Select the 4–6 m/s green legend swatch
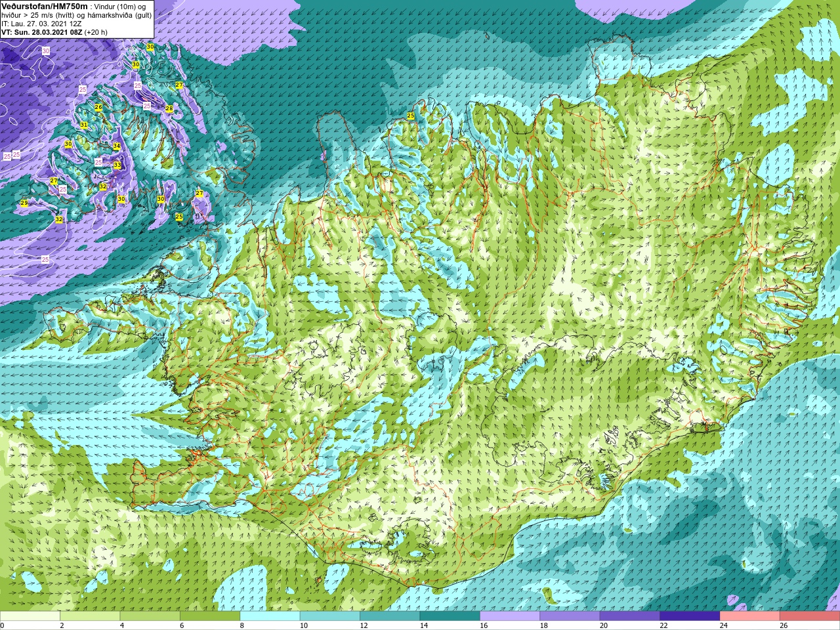The width and height of the screenshot is (840, 630). (150, 616)
